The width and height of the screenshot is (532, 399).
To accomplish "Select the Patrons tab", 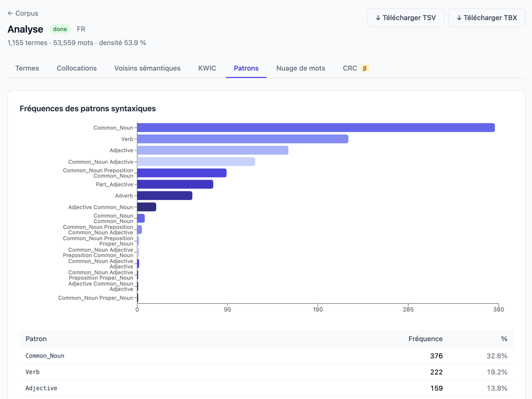I will tap(246, 68).
